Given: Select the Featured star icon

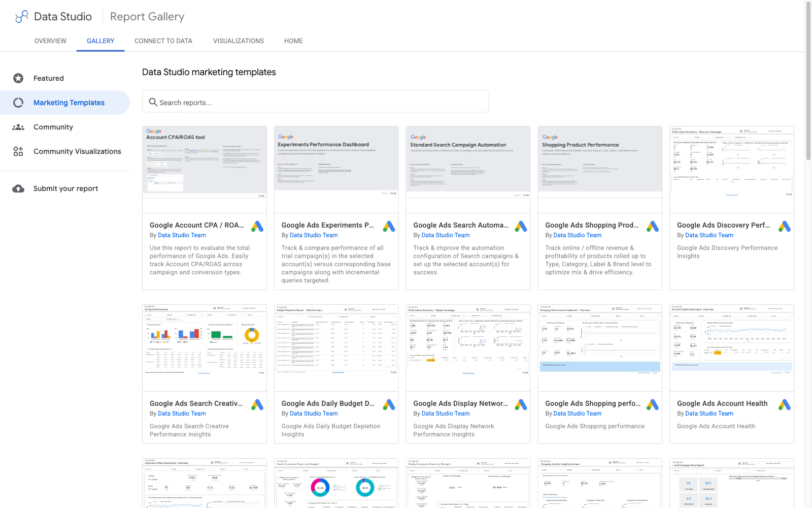Looking at the screenshot, I should [18, 78].
